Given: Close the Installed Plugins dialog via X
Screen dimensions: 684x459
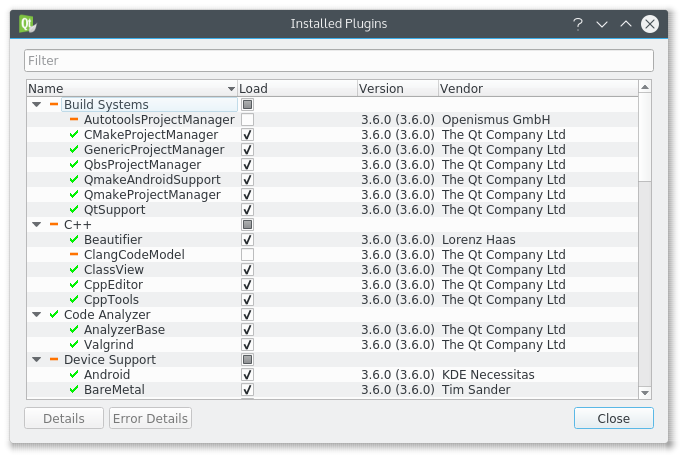Looking at the screenshot, I should (x=650, y=24).
